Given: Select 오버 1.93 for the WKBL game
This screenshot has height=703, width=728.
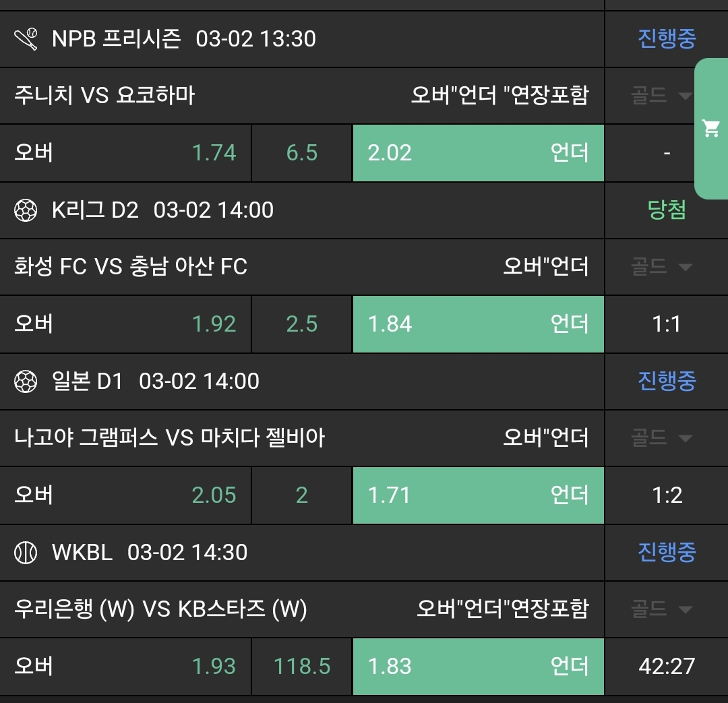Looking at the screenshot, I should point(125,667).
